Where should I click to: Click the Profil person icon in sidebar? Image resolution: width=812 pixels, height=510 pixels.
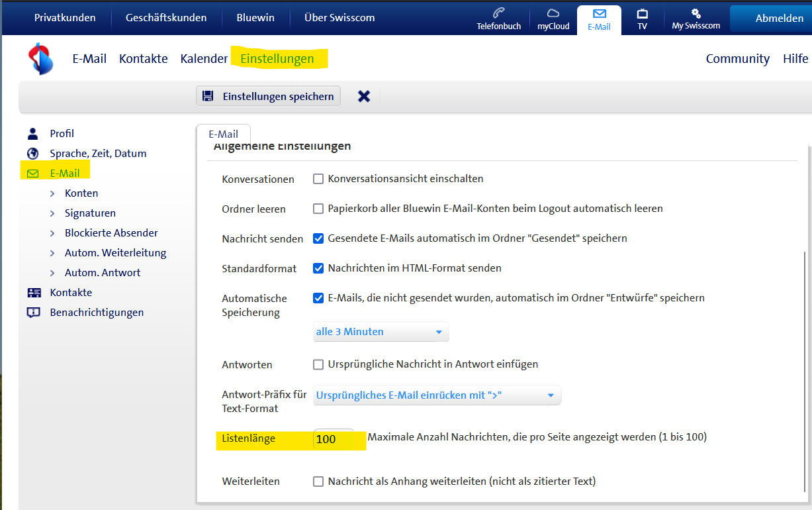[x=32, y=132]
